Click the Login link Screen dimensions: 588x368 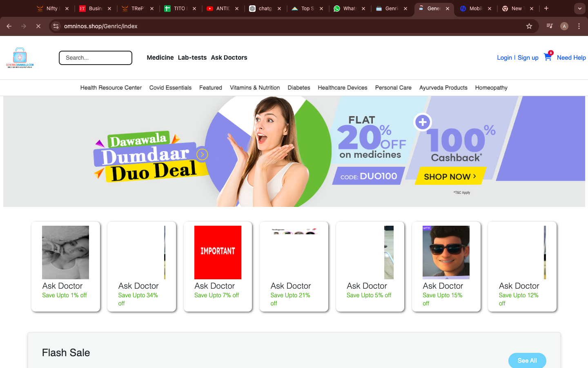pyautogui.click(x=504, y=58)
